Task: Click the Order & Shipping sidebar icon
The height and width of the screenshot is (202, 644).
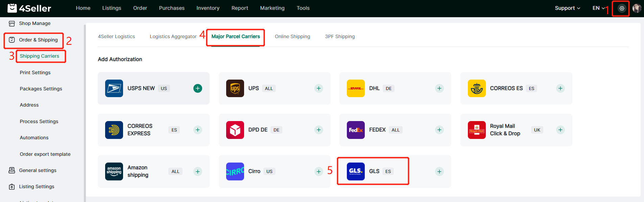Action: coord(12,40)
